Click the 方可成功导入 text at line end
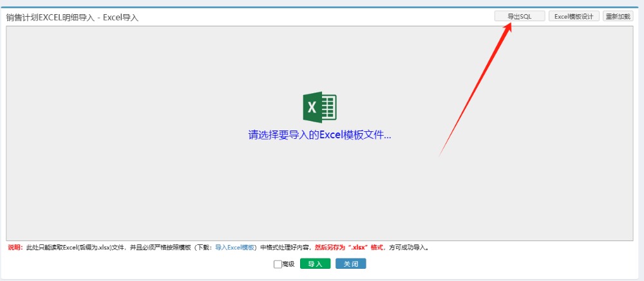The height and width of the screenshot is (281, 644). (x=408, y=248)
